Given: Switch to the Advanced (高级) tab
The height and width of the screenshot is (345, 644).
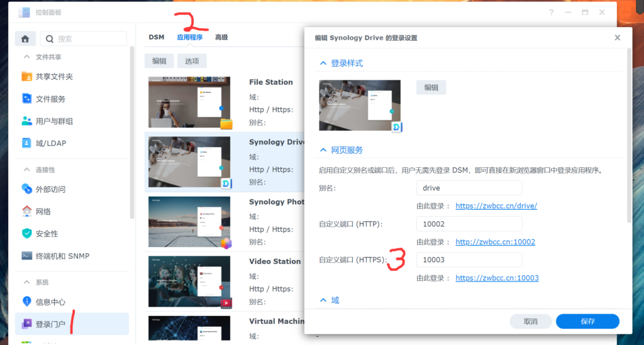Looking at the screenshot, I should [221, 37].
